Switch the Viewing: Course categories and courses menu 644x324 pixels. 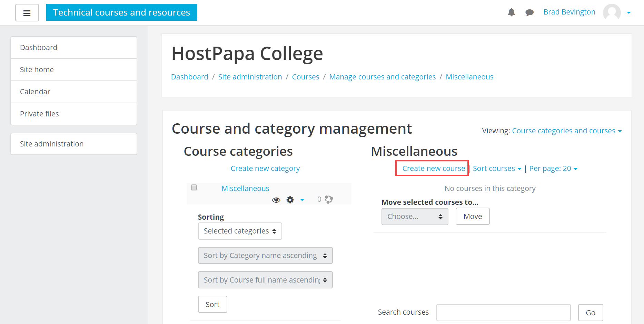click(567, 131)
